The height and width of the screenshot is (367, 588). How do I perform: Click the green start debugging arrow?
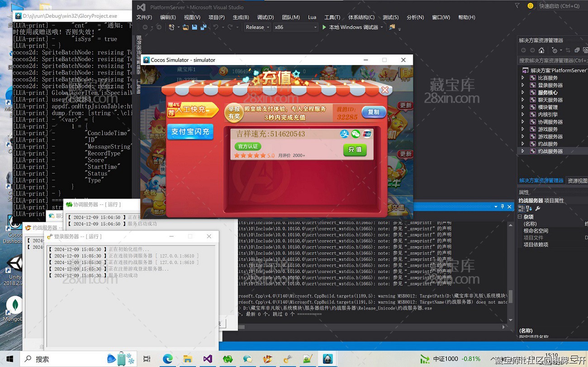(x=324, y=27)
